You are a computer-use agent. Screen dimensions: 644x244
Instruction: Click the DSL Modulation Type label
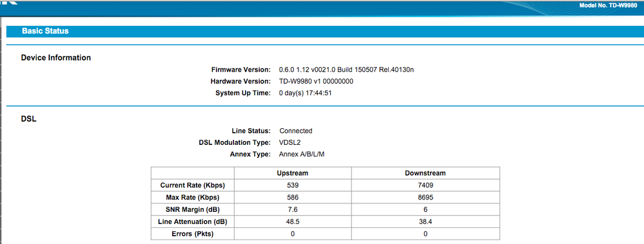coord(235,143)
